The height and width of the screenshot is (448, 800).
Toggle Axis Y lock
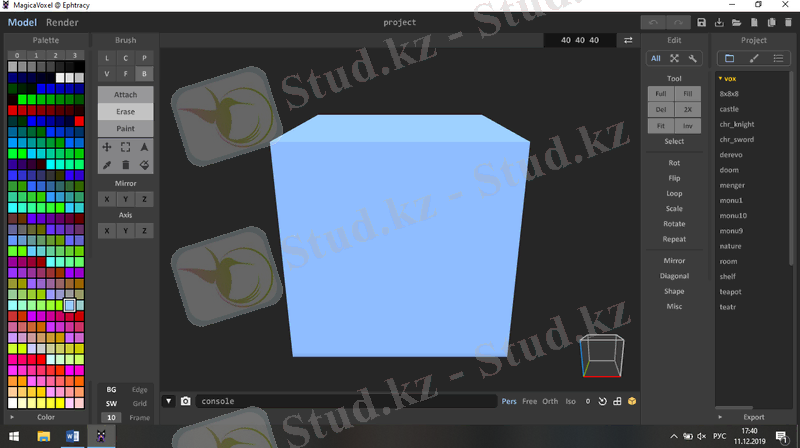(126, 231)
